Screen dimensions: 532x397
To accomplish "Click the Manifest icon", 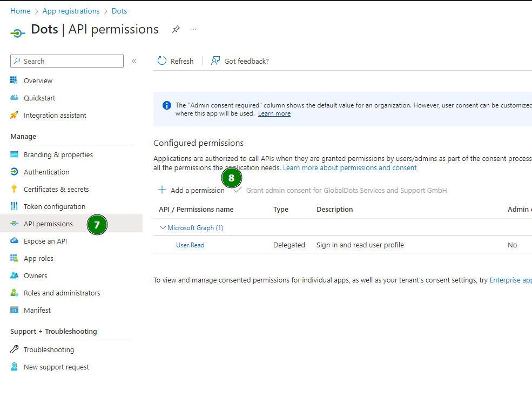I will pos(14,310).
